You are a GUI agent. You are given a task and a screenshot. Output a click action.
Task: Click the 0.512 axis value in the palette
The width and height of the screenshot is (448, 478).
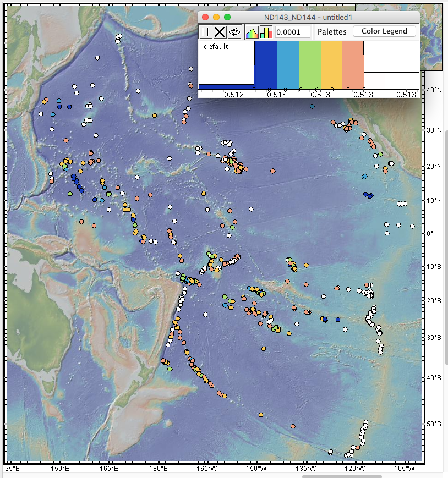click(x=233, y=95)
